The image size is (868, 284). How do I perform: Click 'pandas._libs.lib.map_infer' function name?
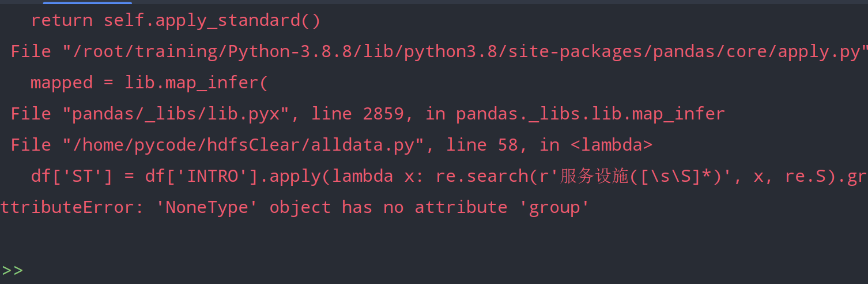click(590, 114)
